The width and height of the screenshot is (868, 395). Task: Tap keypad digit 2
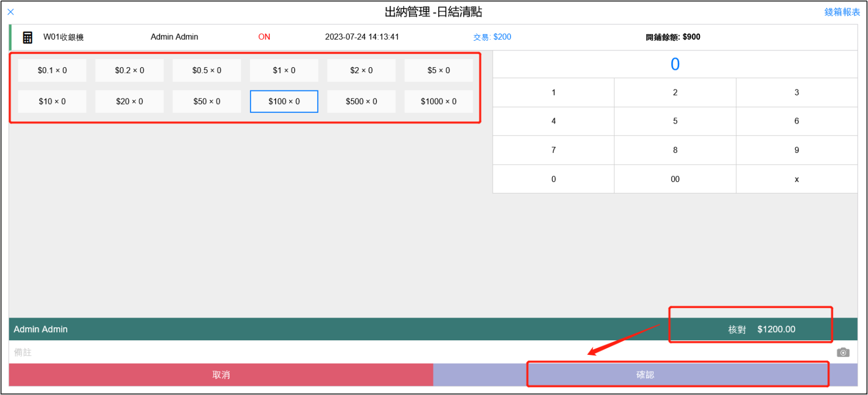click(675, 93)
